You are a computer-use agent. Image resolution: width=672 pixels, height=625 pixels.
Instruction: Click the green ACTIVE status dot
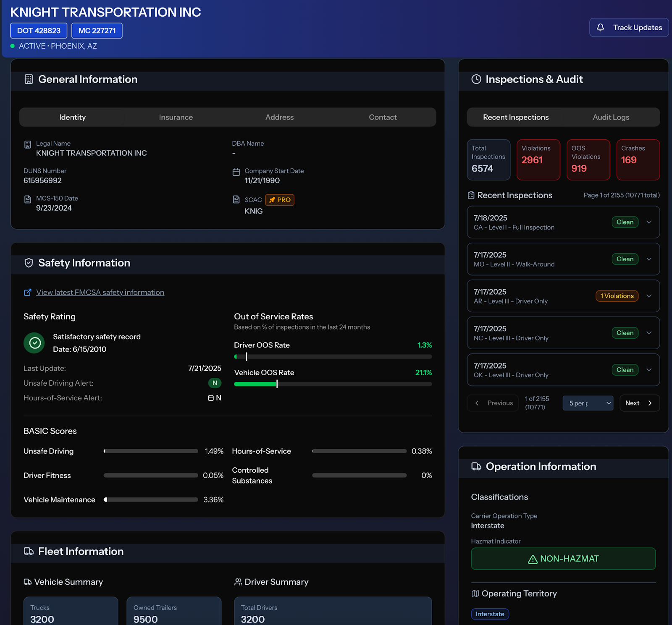pyautogui.click(x=13, y=46)
